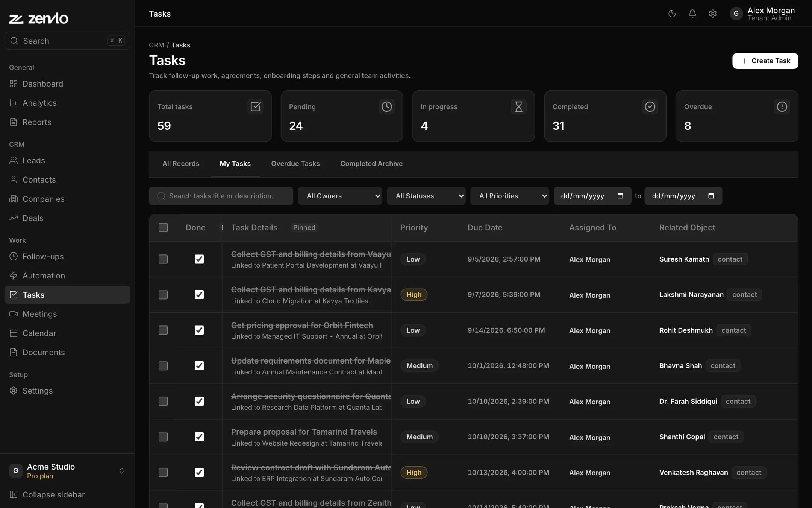Click due date 10/1/2026, 12:48:00 PM

tap(508, 366)
